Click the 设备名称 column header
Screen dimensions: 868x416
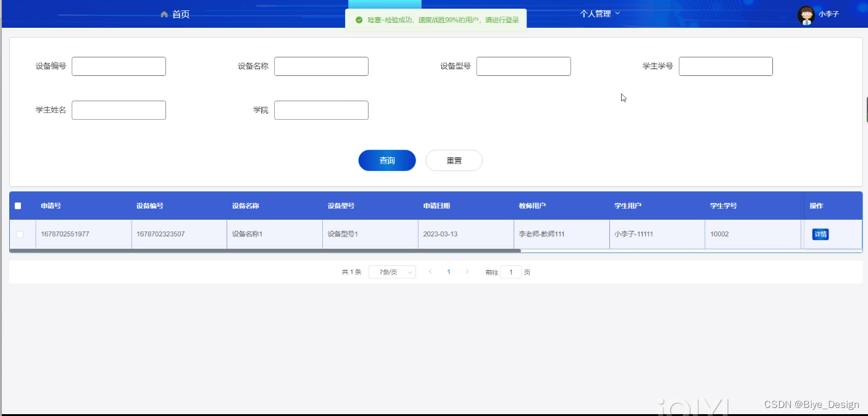(245, 206)
